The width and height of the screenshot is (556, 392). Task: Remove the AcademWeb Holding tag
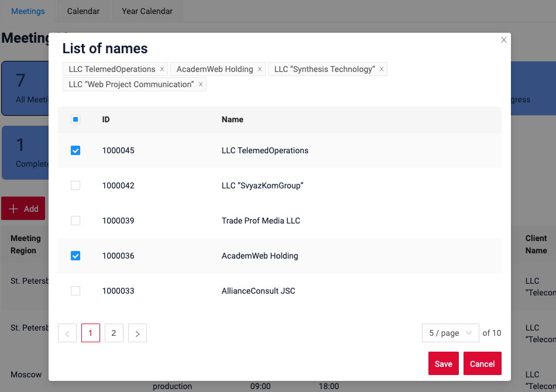point(260,69)
